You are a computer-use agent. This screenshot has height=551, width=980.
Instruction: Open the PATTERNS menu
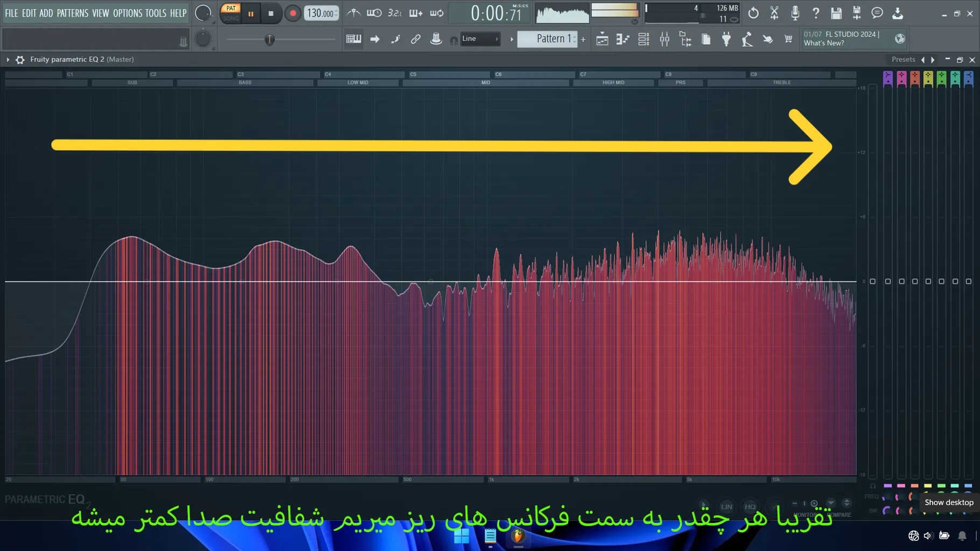tap(73, 13)
